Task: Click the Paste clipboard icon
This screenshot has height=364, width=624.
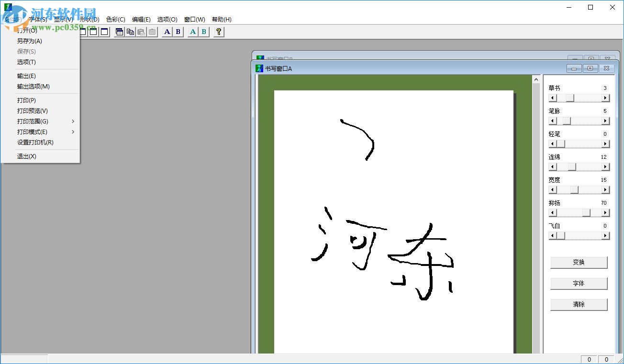Action: click(141, 32)
